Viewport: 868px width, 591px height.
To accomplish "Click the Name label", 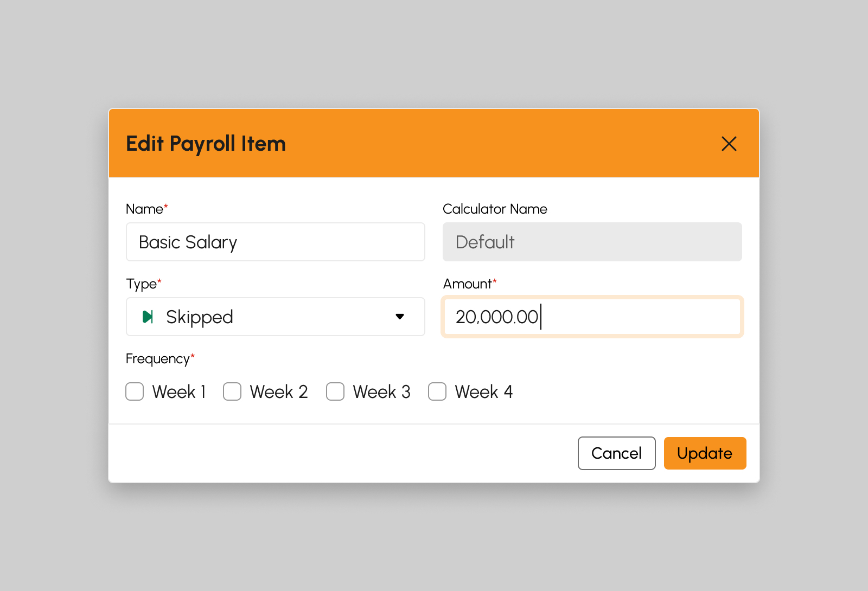I will [146, 209].
